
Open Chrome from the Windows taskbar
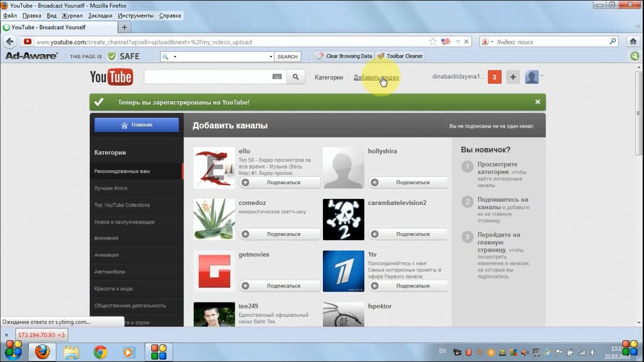100,352
